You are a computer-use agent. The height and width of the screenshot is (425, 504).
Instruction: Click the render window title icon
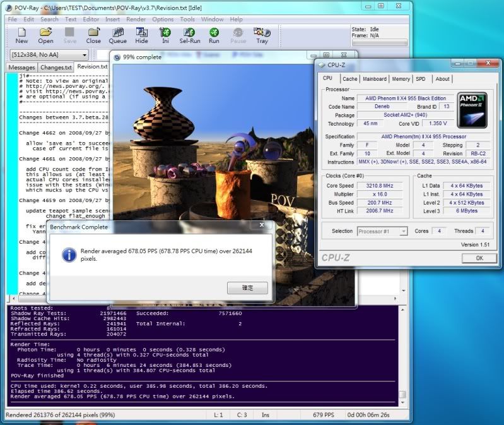[x=117, y=57]
